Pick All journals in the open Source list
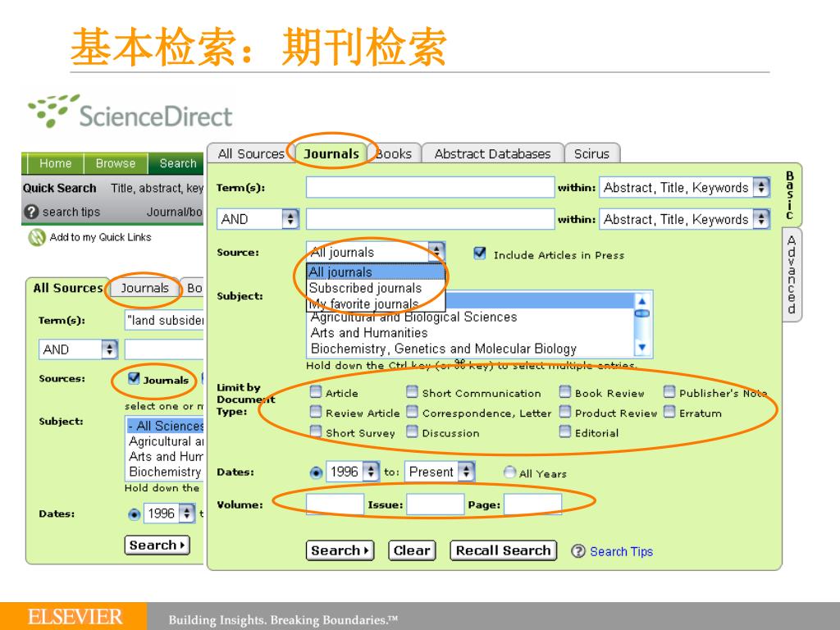The width and height of the screenshot is (840, 630). (x=376, y=272)
